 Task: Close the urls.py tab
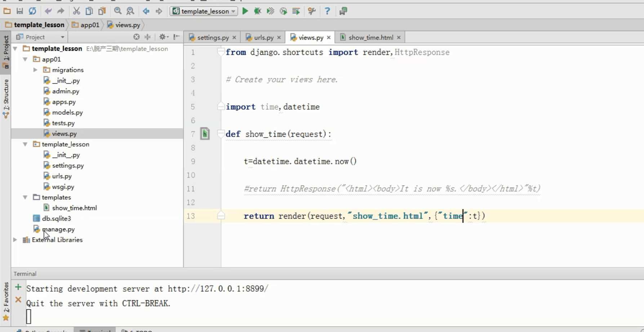tap(279, 38)
